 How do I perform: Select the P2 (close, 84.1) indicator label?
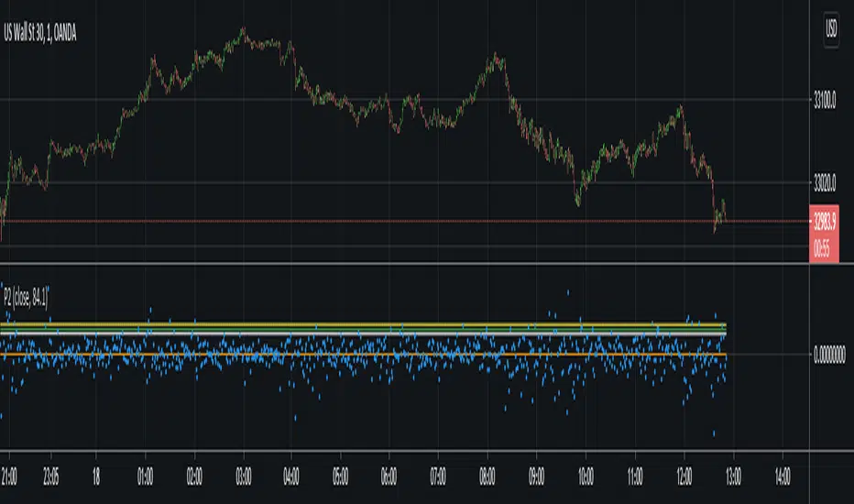point(31,298)
